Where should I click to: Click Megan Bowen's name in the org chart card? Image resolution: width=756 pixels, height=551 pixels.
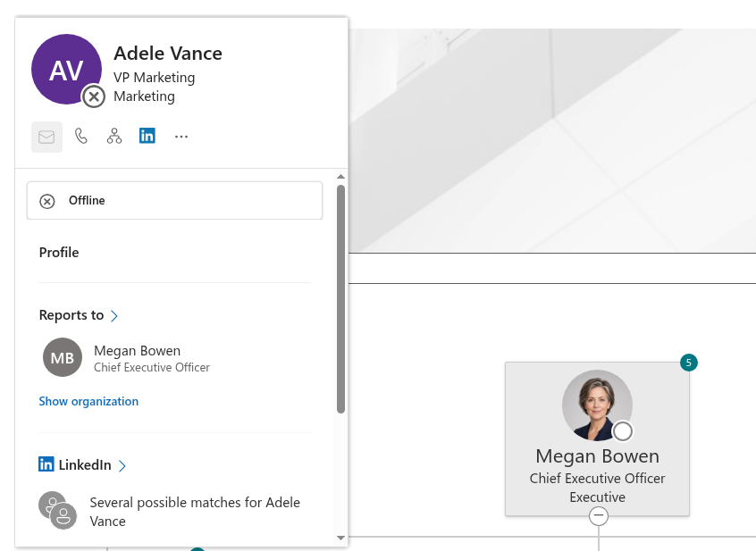click(597, 455)
